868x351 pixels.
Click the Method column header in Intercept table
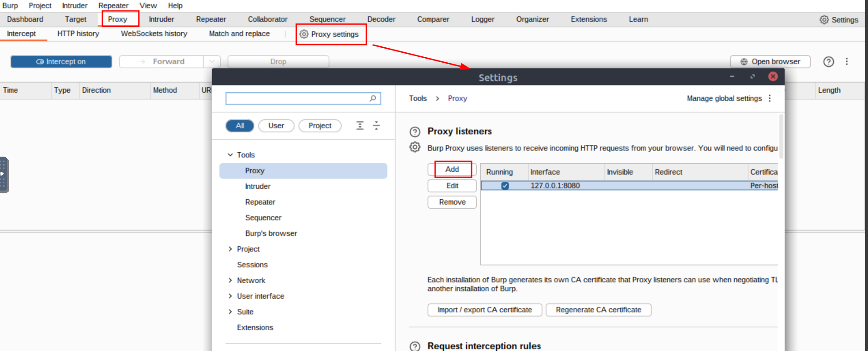click(x=174, y=90)
